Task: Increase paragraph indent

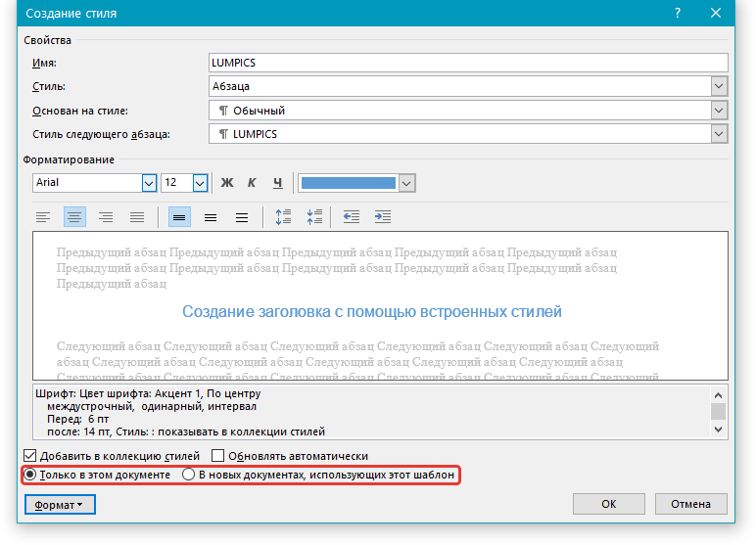Action: [383, 217]
